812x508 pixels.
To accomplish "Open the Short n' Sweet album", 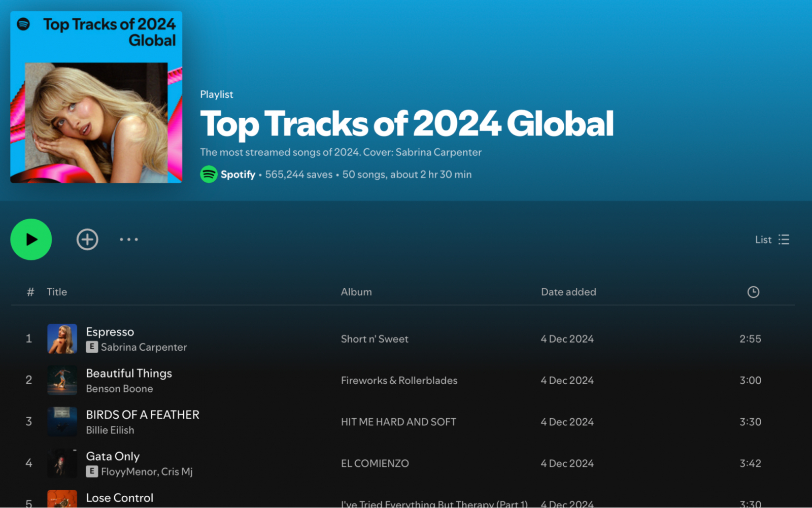I will coord(375,339).
